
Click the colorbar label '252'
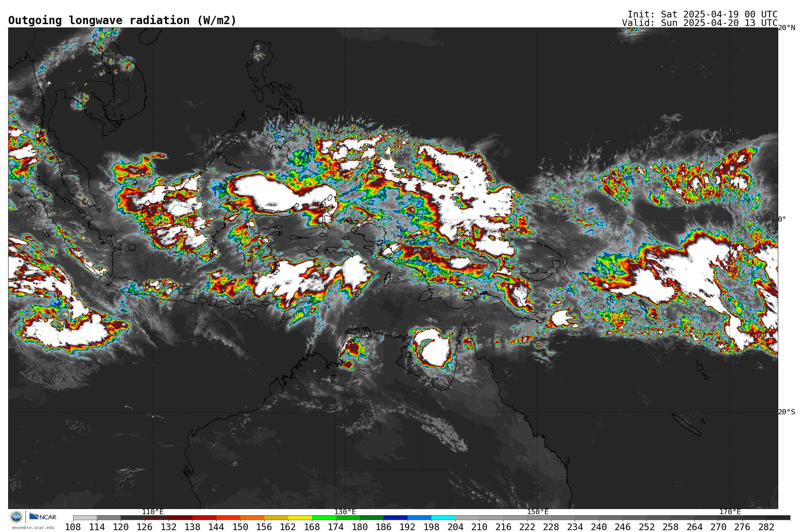pos(646,527)
